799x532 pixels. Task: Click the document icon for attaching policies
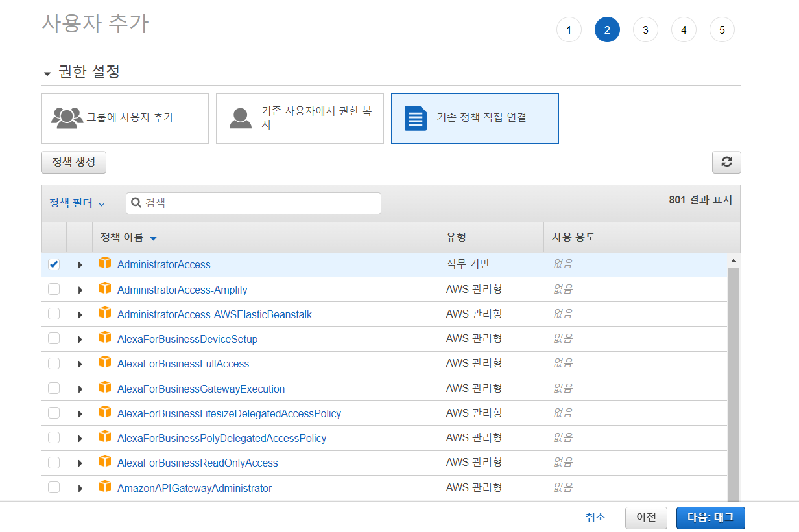pos(415,118)
